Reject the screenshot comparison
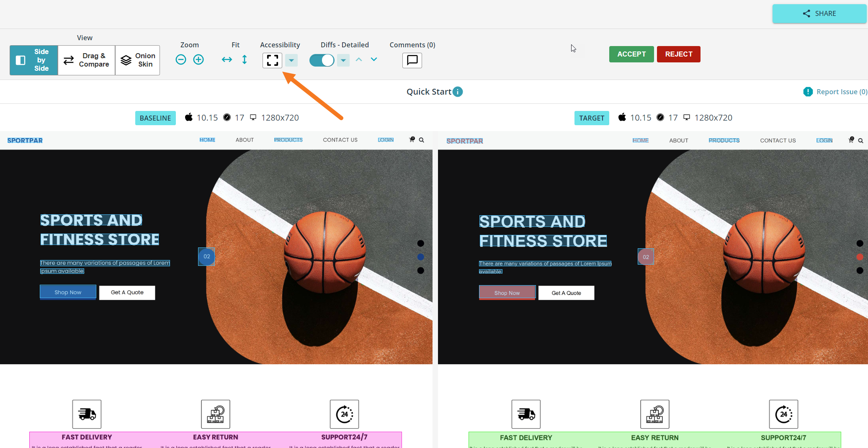Image resolution: width=868 pixels, height=448 pixels. point(678,54)
